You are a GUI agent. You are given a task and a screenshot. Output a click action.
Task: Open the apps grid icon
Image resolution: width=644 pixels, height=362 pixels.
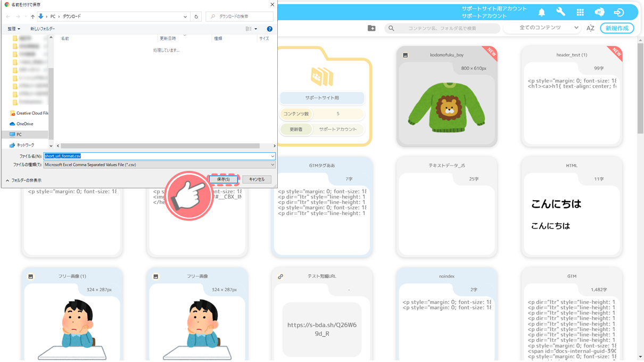(x=580, y=12)
